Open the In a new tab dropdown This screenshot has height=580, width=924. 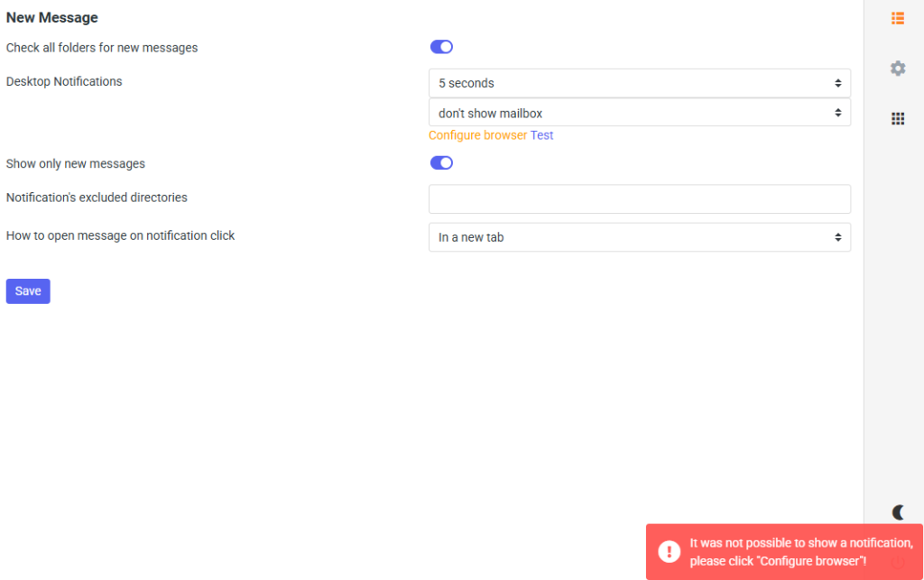(x=640, y=237)
